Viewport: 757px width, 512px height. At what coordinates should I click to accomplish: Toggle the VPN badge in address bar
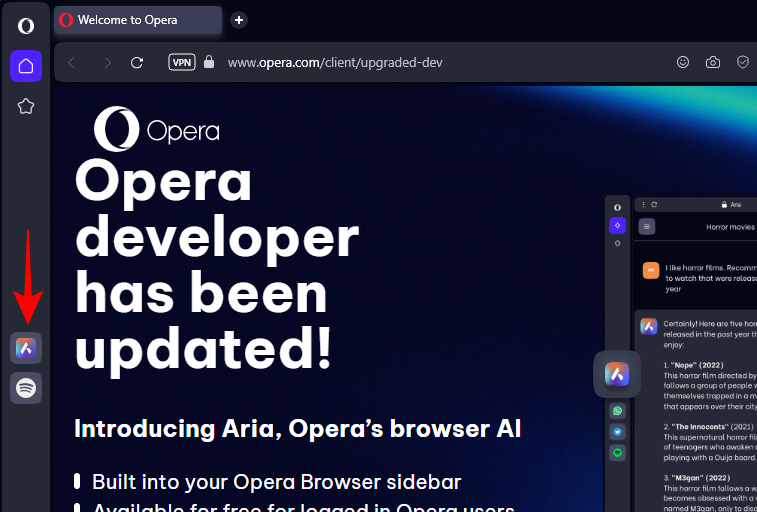click(x=182, y=62)
